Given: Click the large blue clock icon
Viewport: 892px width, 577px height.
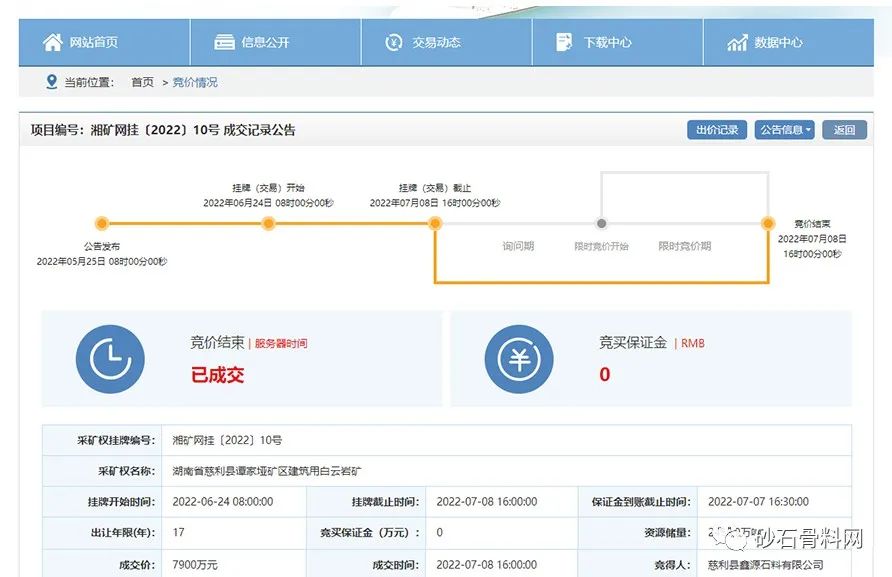Looking at the screenshot, I should pos(110,359).
